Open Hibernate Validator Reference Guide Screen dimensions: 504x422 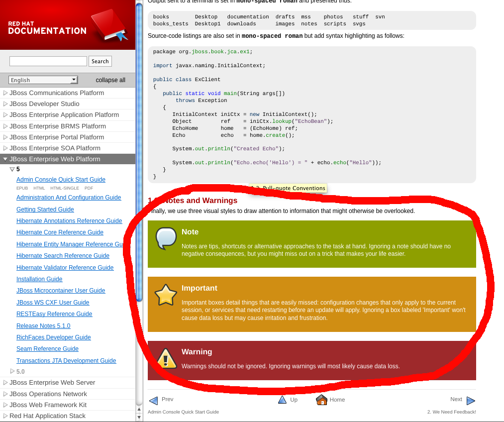click(x=65, y=267)
